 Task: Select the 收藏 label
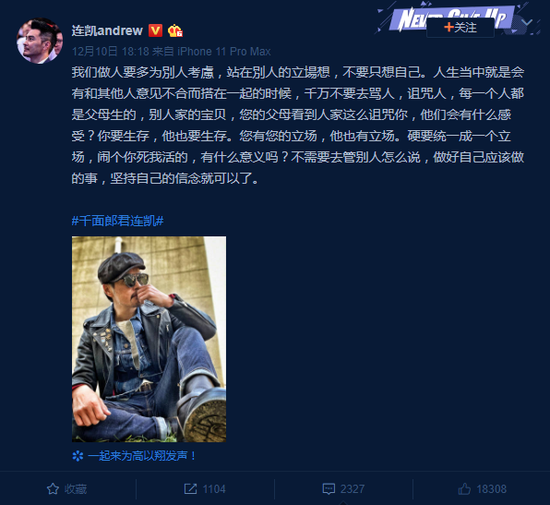(76, 489)
